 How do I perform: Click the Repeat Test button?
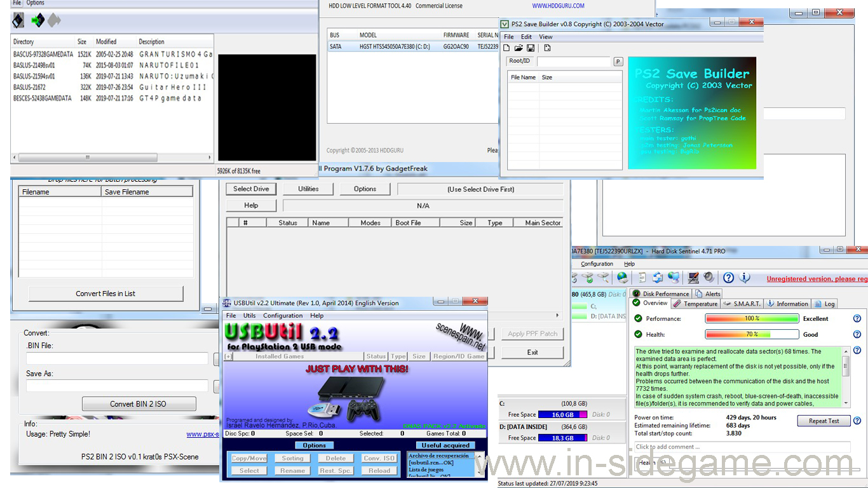point(824,421)
